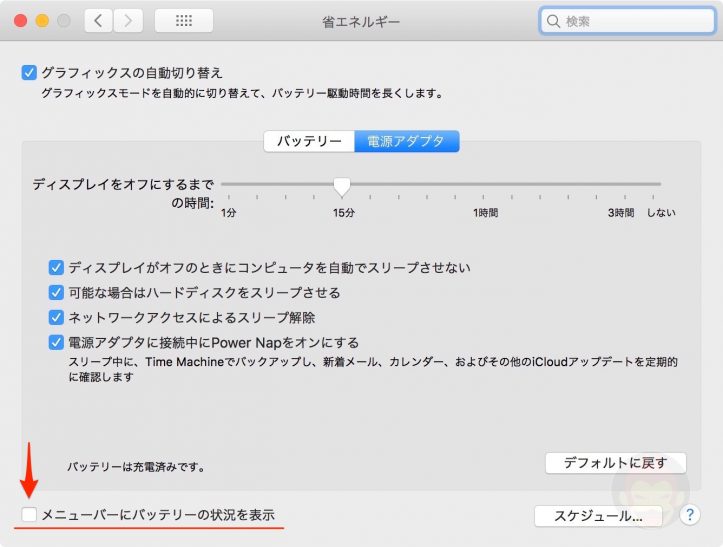Toggle ディスプレイがオフのときにコンピュータを自動でスリープさせない
This screenshot has height=547, width=723.
[56, 268]
